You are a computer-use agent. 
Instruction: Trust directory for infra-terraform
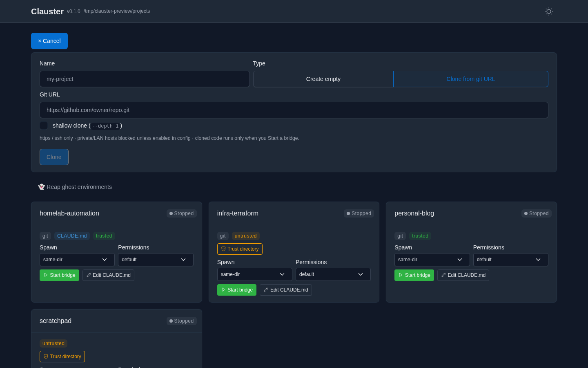pos(240,249)
